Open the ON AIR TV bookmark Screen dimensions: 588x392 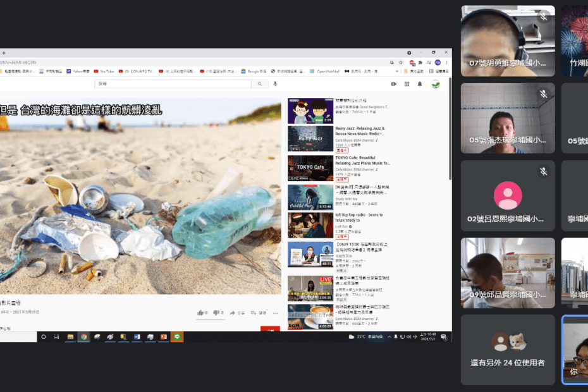pos(136,71)
